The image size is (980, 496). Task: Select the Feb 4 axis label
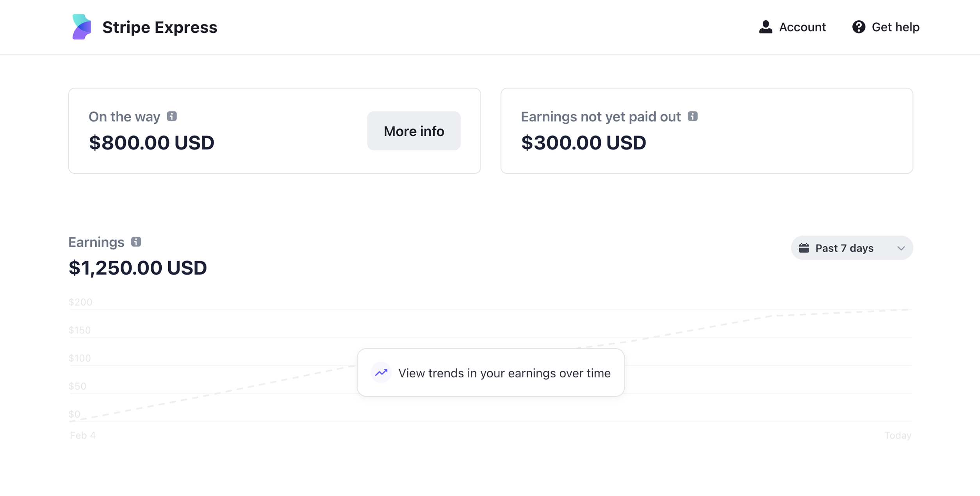(x=82, y=435)
